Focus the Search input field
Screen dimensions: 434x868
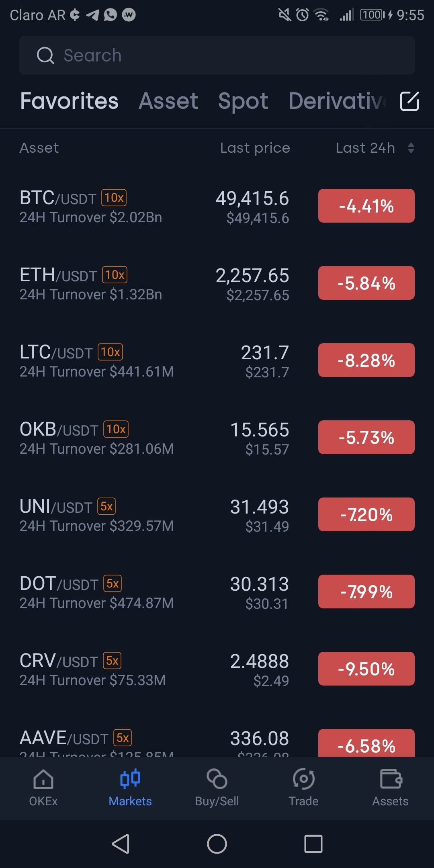(217, 55)
